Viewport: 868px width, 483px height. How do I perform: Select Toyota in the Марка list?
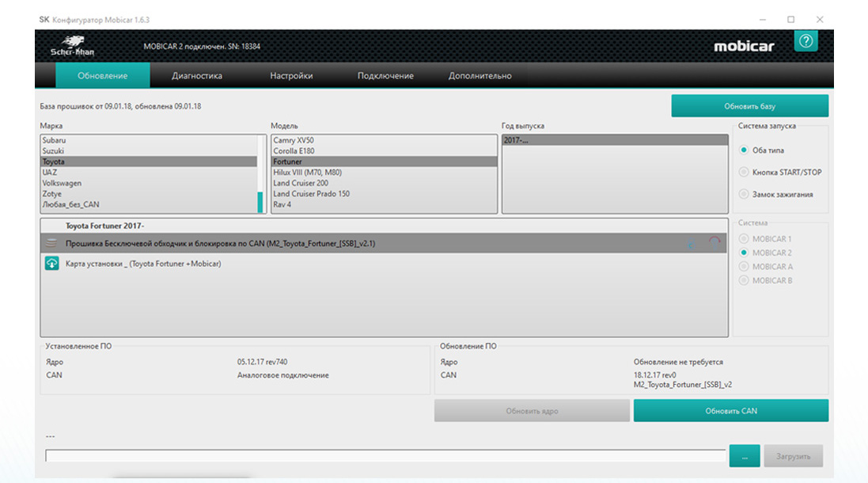pos(149,162)
